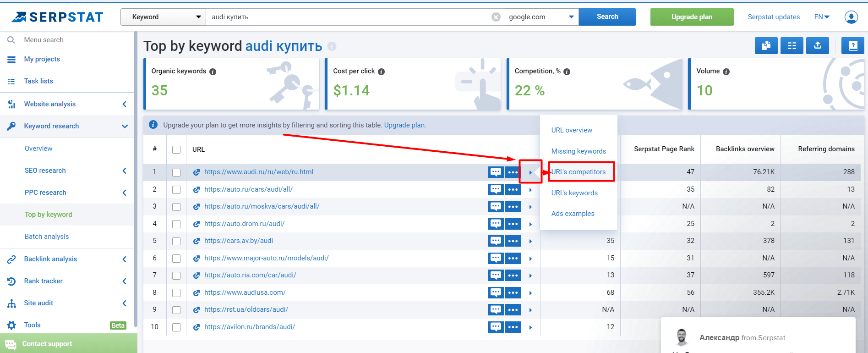868x353 pixels.
Task: Select Missing keywords in the popup menu
Action: pyautogui.click(x=579, y=151)
